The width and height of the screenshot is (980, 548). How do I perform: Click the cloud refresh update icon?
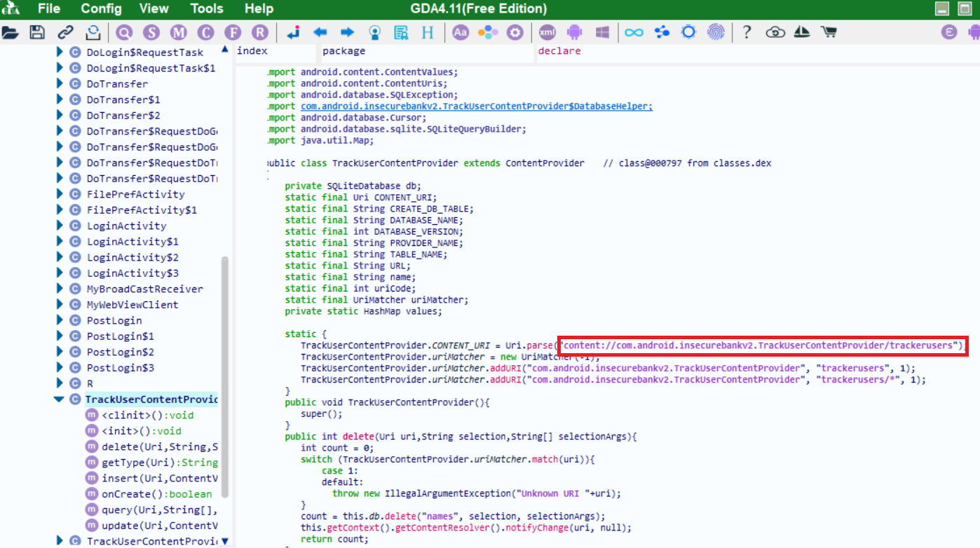click(775, 32)
